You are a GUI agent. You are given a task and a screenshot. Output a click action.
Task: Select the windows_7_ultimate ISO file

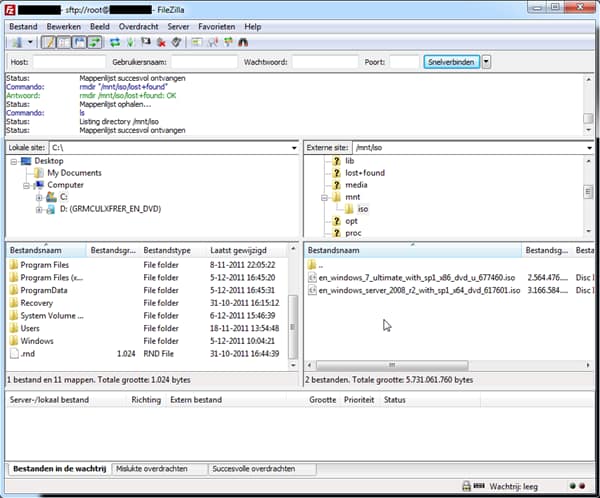[x=417, y=278]
